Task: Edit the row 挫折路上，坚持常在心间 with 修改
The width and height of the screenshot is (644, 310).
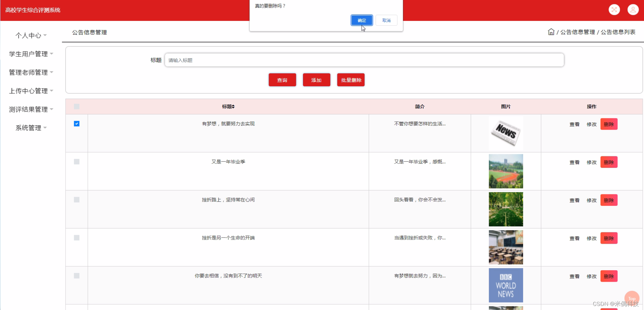Action: pyautogui.click(x=591, y=200)
